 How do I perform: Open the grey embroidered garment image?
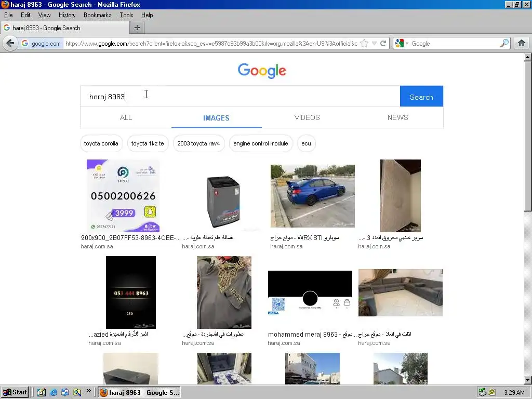(224, 292)
